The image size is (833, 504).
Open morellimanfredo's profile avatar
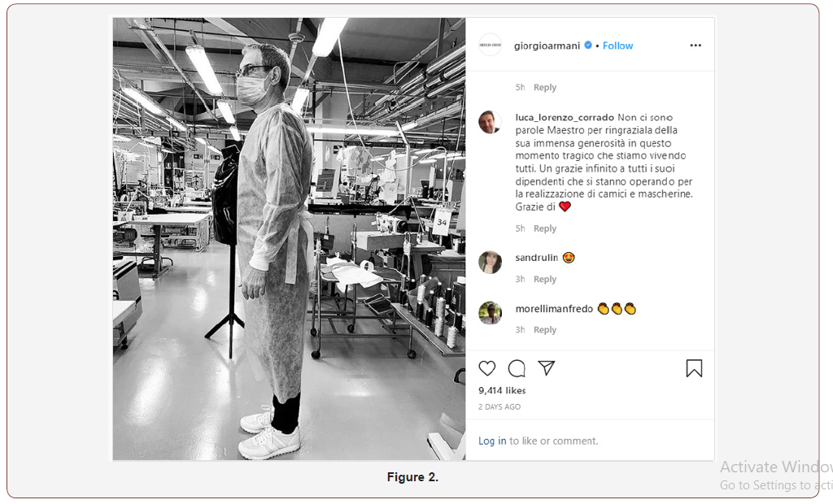[490, 313]
